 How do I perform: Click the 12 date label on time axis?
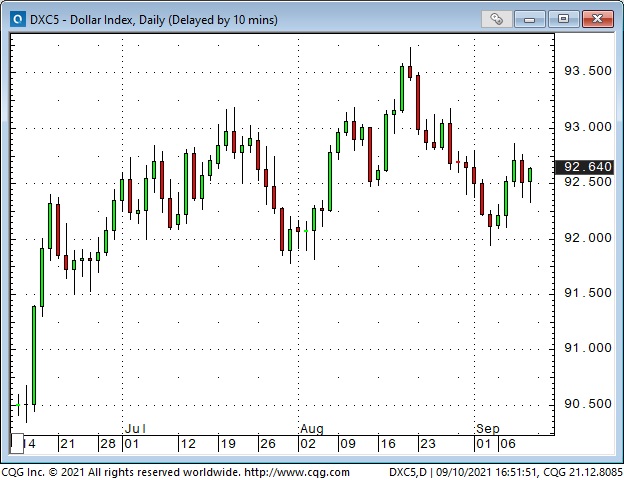[x=188, y=444]
